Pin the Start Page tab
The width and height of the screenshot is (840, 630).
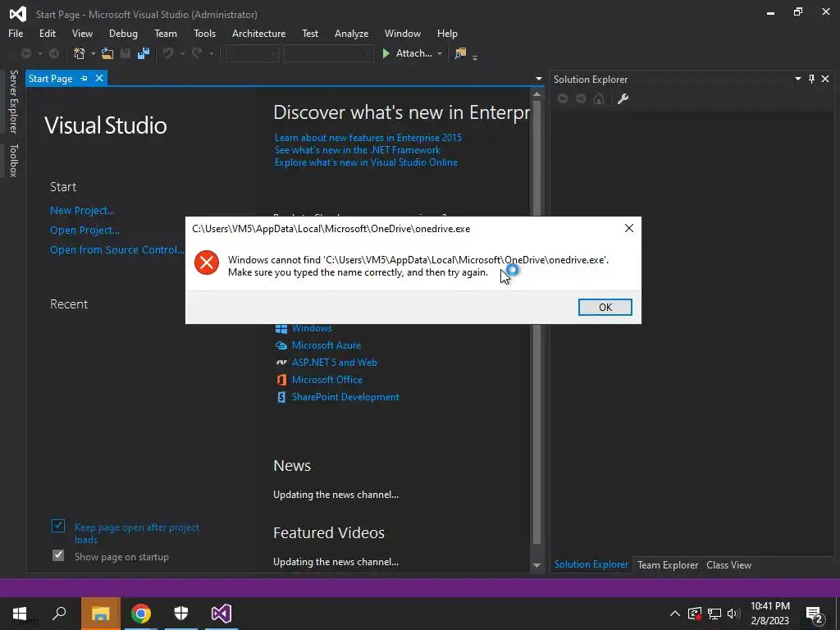84,78
